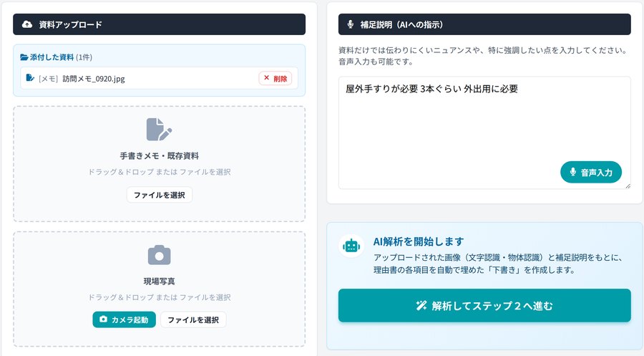Image resolution: width=644 pixels, height=356 pixels.
Task: Click the 手書きメモ・既存資料 drop zone label
Action: click(160, 156)
